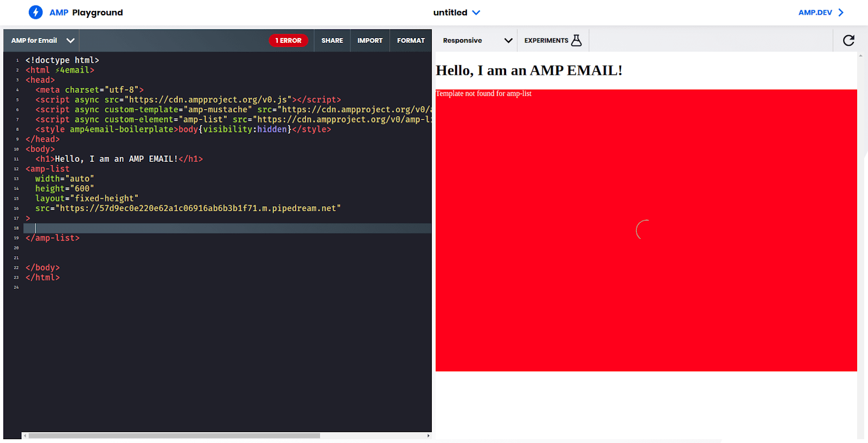Click the FORMAT button
This screenshot has width=868, height=443.
pos(411,41)
